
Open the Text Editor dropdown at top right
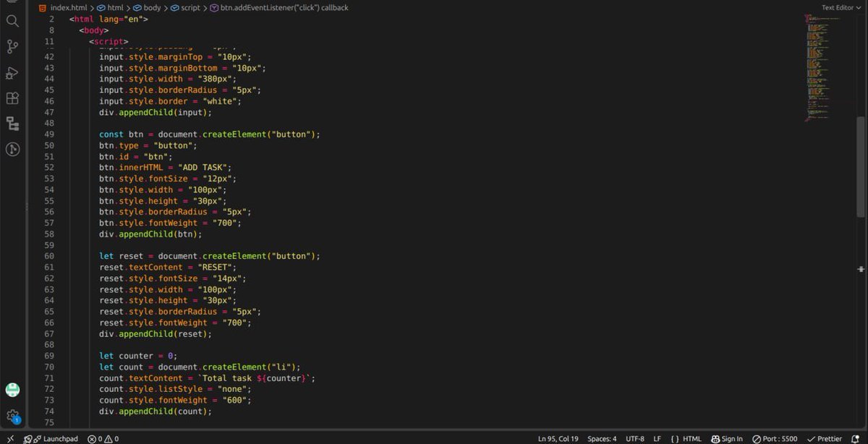(841, 7)
